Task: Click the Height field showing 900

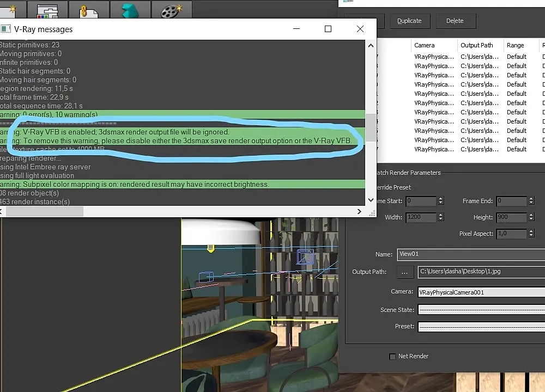Action: [x=511, y=217]
